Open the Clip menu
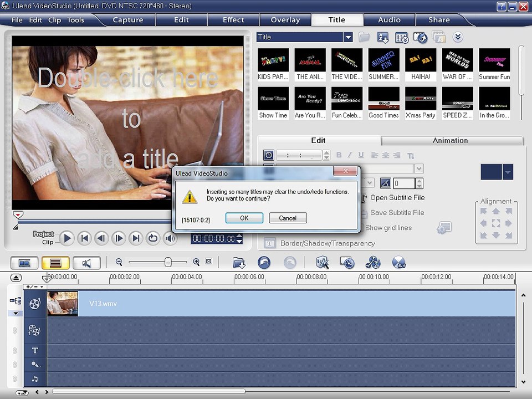 click(x=54, y=20)
